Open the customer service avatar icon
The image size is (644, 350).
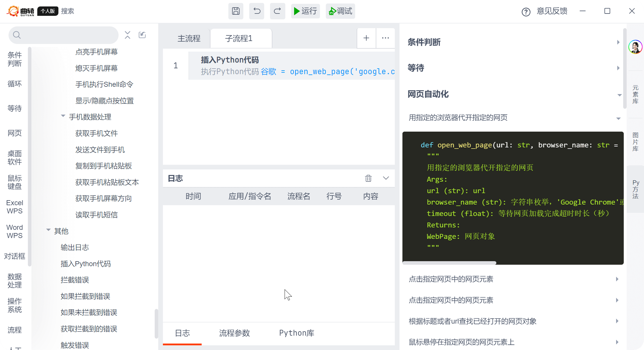point(635,47)
